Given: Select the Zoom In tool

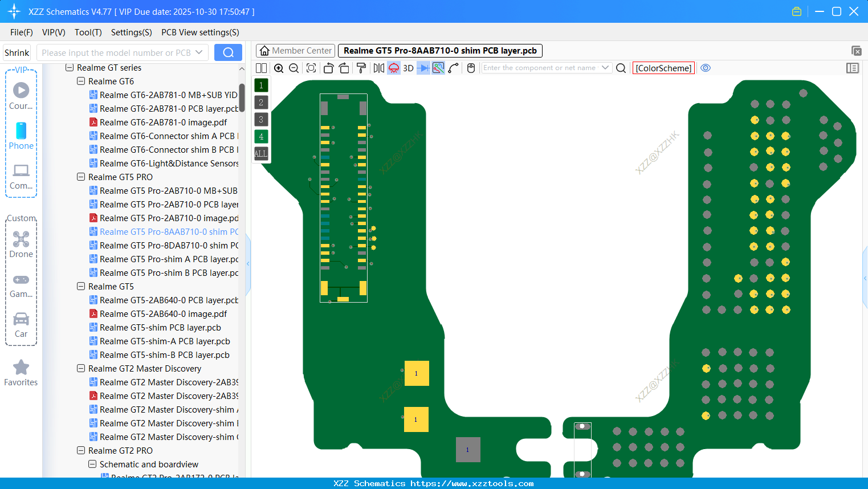Looking at the screenshot, I should pos(279,68).
